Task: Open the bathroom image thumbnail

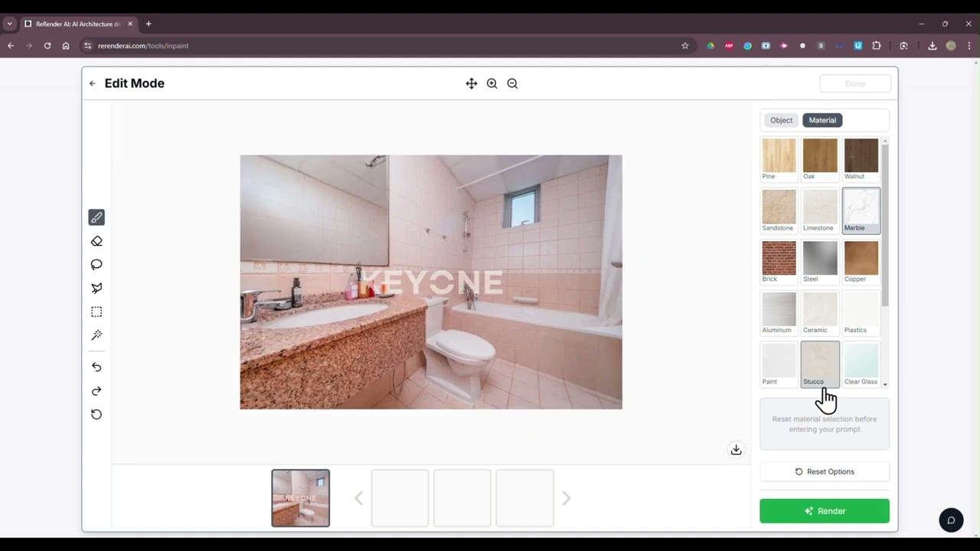Action: [300, 498]
